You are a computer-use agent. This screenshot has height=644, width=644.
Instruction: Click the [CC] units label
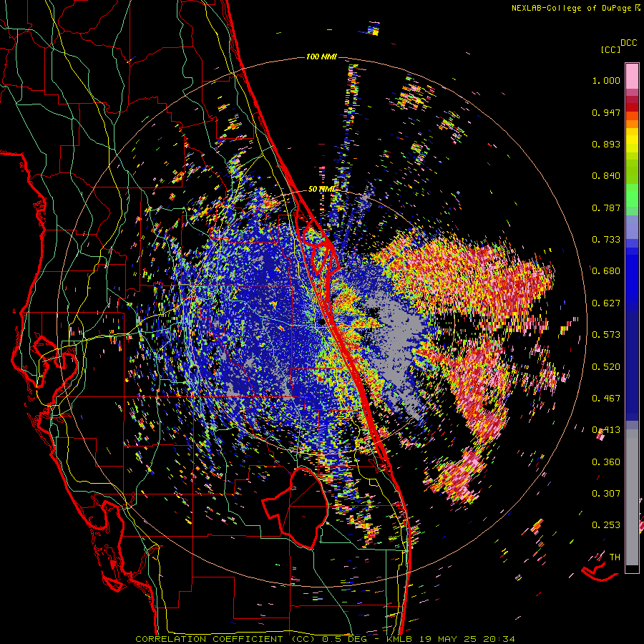click(610, 49)
